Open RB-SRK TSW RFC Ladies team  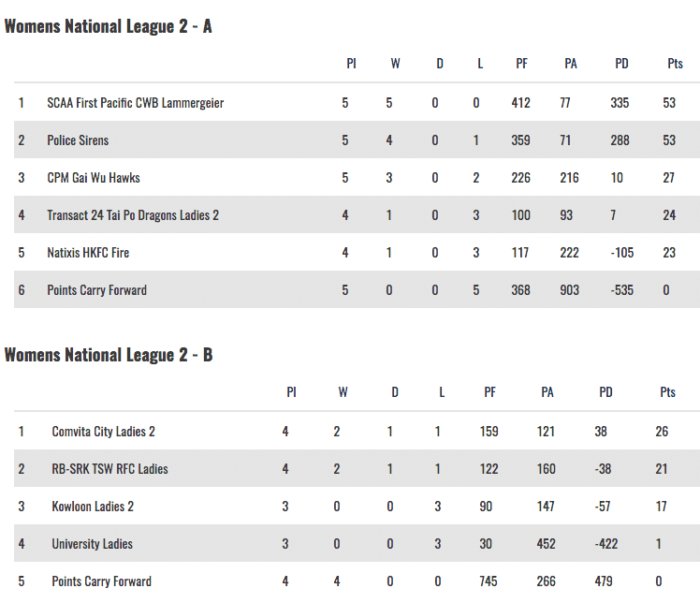pos(109,469)
